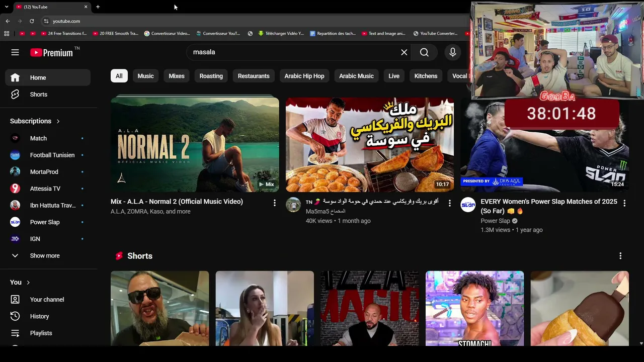Play the Short captioned STOMACH
This screenshot has width=644, height=362.
coord(474,308)
